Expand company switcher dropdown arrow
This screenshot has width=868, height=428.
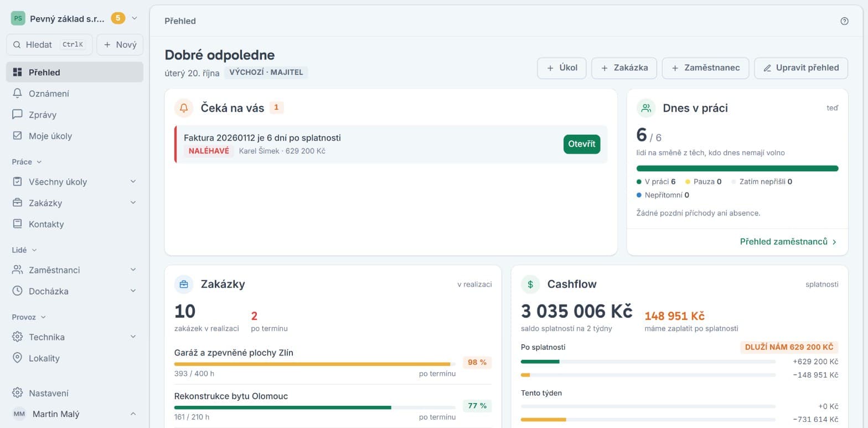(x=135, y=18)
